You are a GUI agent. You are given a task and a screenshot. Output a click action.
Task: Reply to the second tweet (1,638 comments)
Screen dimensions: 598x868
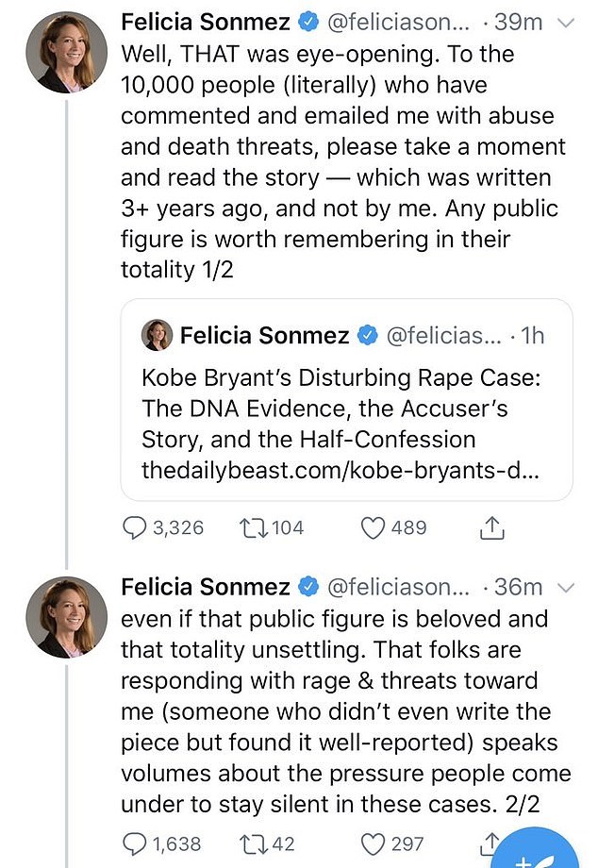point(134,843)
